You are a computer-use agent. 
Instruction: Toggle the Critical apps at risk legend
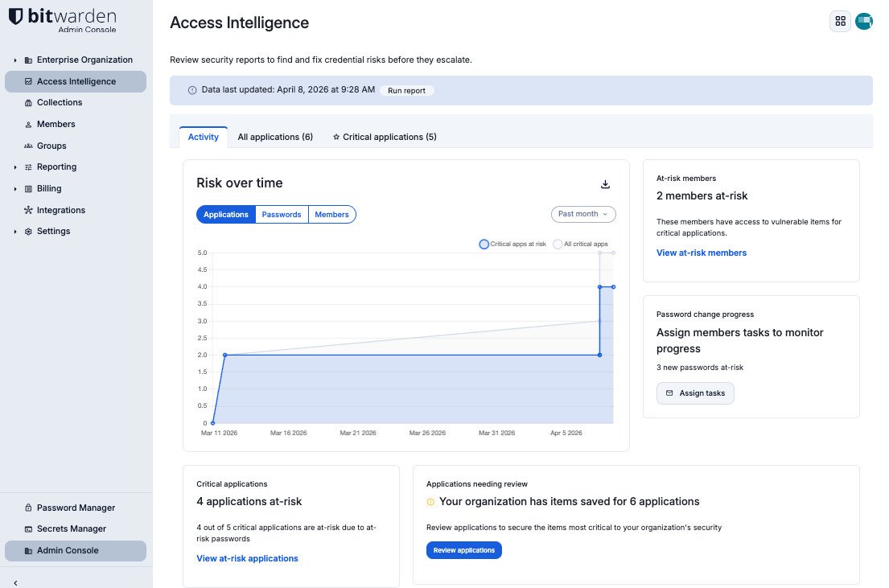[484, 244]
